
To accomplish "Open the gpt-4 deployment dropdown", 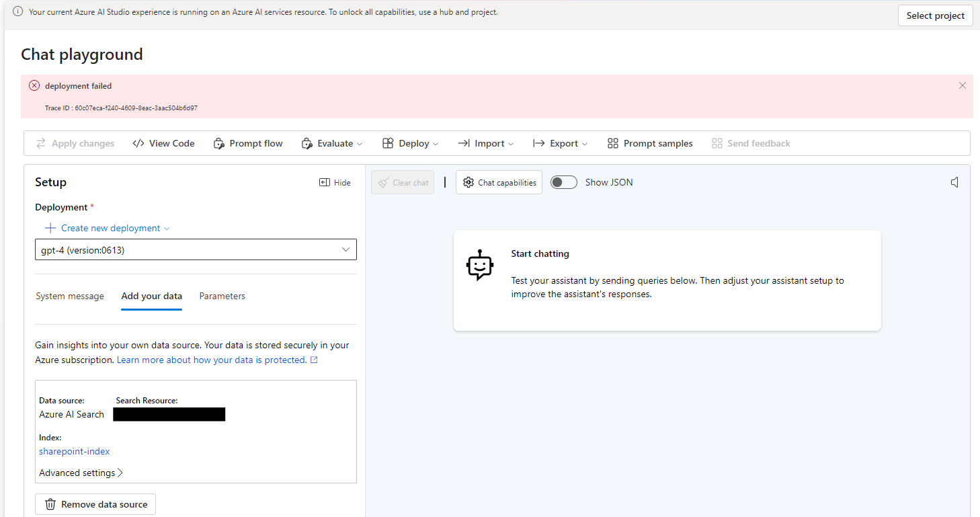I will click(x=196, y=249).
